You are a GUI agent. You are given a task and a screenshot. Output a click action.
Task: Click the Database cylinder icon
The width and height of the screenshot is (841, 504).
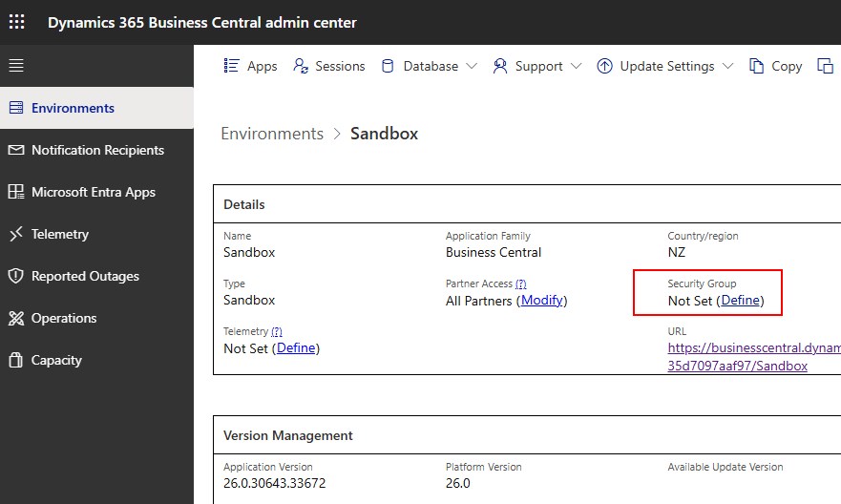coord(388,66)
